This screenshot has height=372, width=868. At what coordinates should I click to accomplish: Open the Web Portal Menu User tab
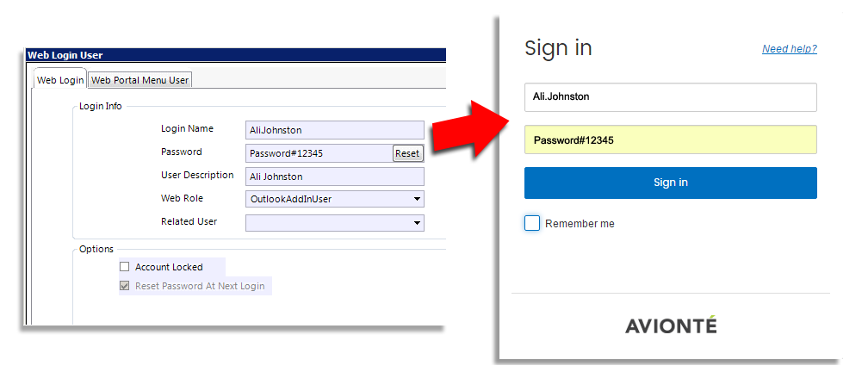point(140,80)
